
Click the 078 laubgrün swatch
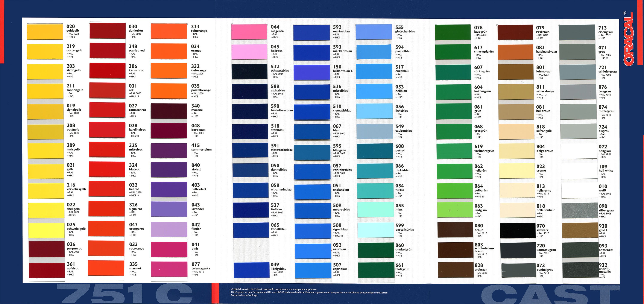click(453, 32)
